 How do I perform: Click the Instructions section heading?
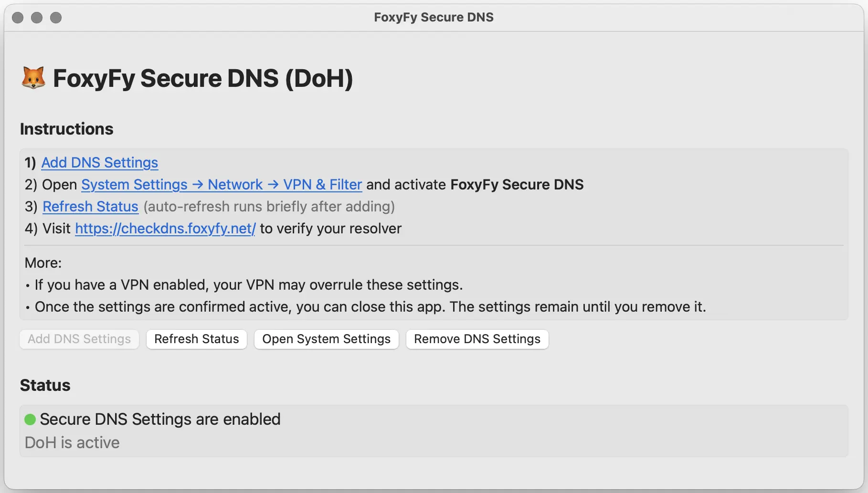(67, 129)
